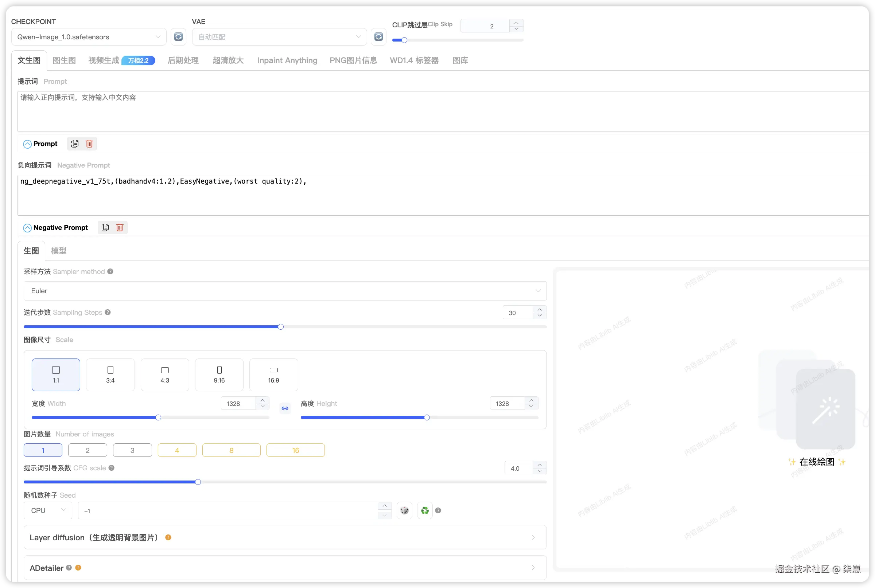Collapse the Negative Prompt section

pos(27,228)
